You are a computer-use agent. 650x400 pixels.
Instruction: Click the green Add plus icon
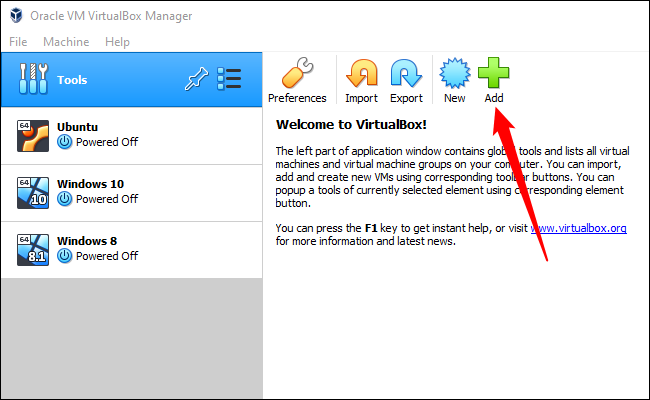493,73
